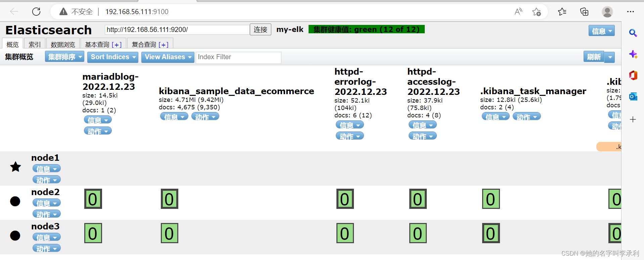The width and height of the screenshot is (644, 260).
Task: Open the Office sidebar icon
Action: point(633,75)
